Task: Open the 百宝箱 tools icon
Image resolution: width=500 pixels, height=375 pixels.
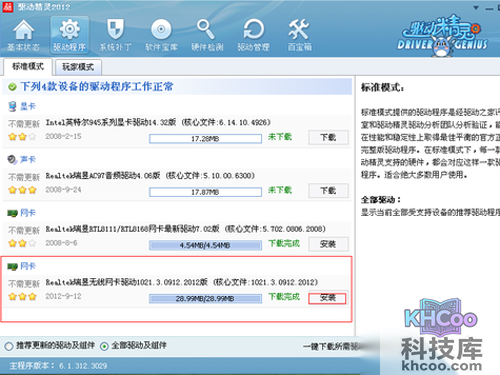Action: click(x=299, y=35)
